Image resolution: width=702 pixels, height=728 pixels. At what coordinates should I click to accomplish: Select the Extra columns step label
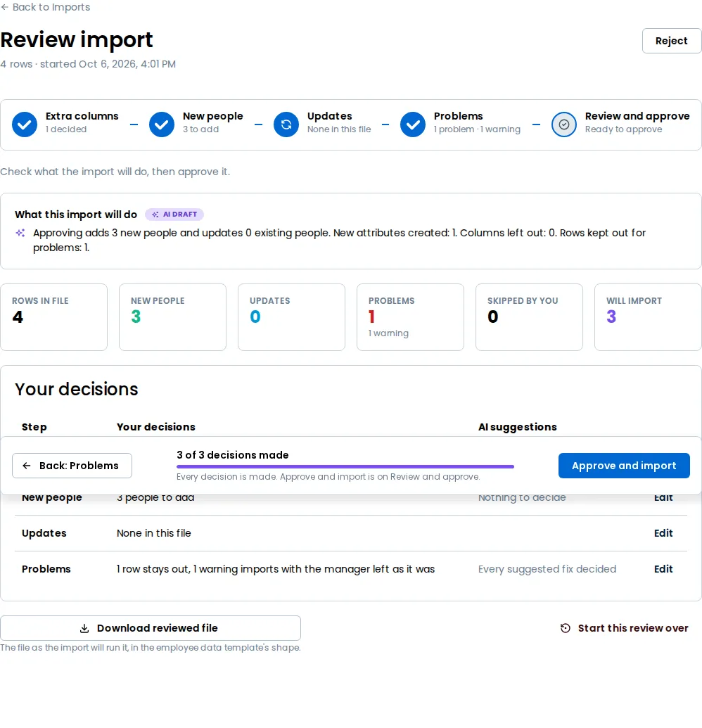(82, 116)
